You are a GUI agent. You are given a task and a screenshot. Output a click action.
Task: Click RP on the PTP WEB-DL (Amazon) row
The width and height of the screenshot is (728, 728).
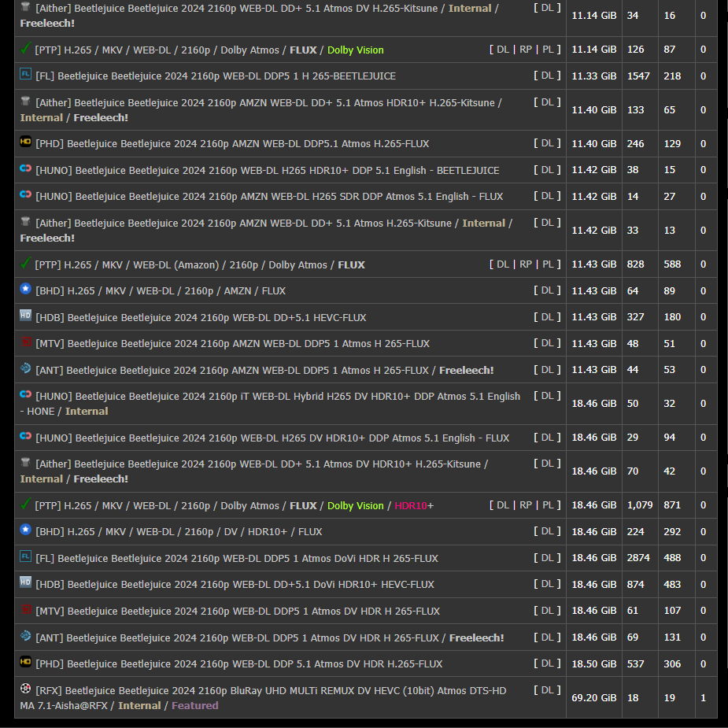526,264
